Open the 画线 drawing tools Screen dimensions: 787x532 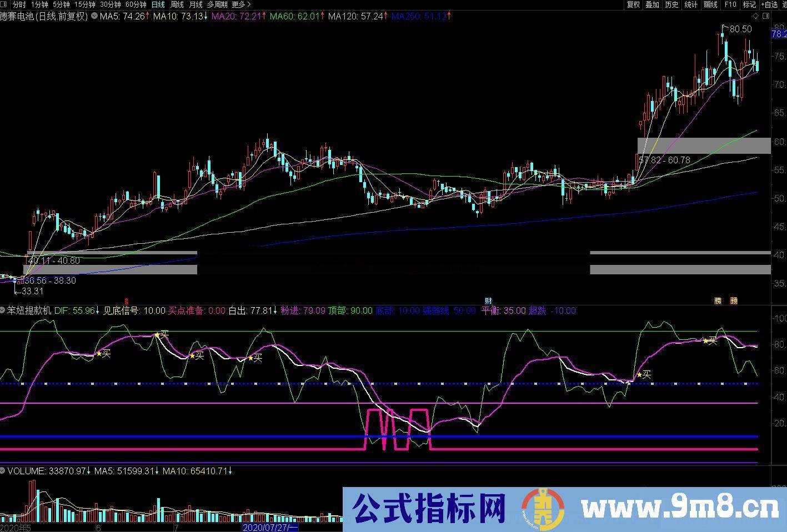pyautogui.click(x=710, y=4)
